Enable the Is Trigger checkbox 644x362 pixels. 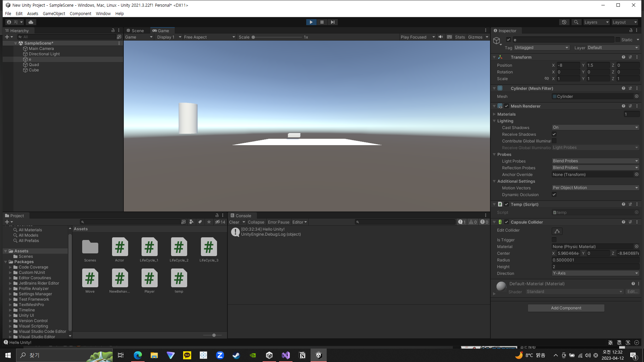pyautogui.click(x=554, y=240)
